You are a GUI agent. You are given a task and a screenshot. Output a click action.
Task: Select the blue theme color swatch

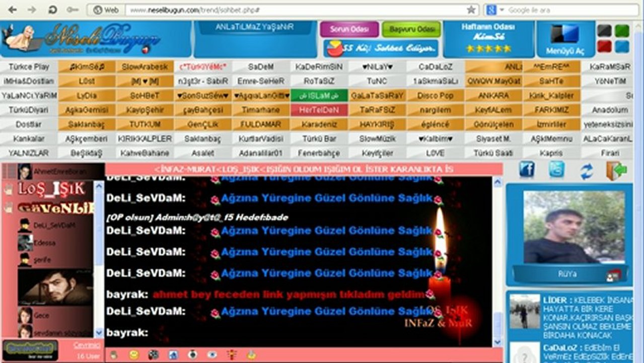[x=622, y=47]
